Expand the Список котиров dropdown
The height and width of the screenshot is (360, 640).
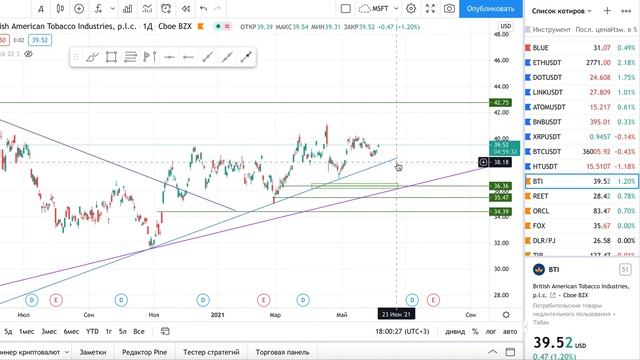pyautogui.click(x=562, y=11)
